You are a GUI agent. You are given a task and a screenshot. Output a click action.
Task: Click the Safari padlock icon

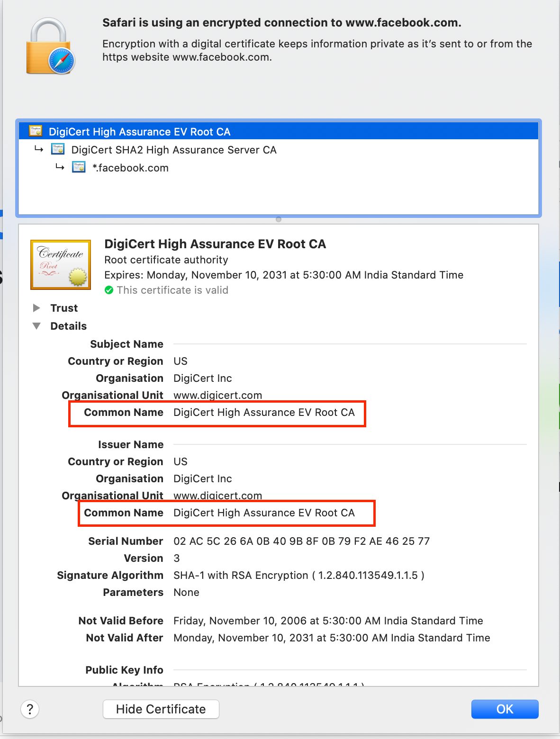coord(50,46)
